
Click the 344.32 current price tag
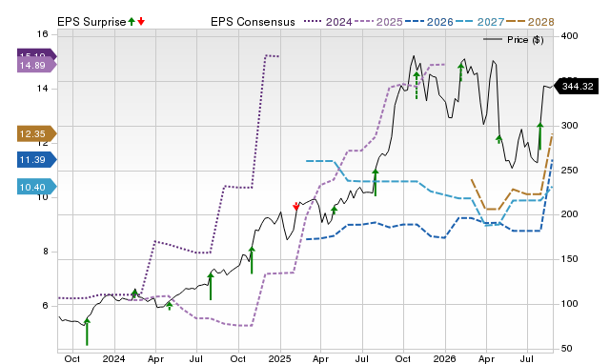coord(576,87)
